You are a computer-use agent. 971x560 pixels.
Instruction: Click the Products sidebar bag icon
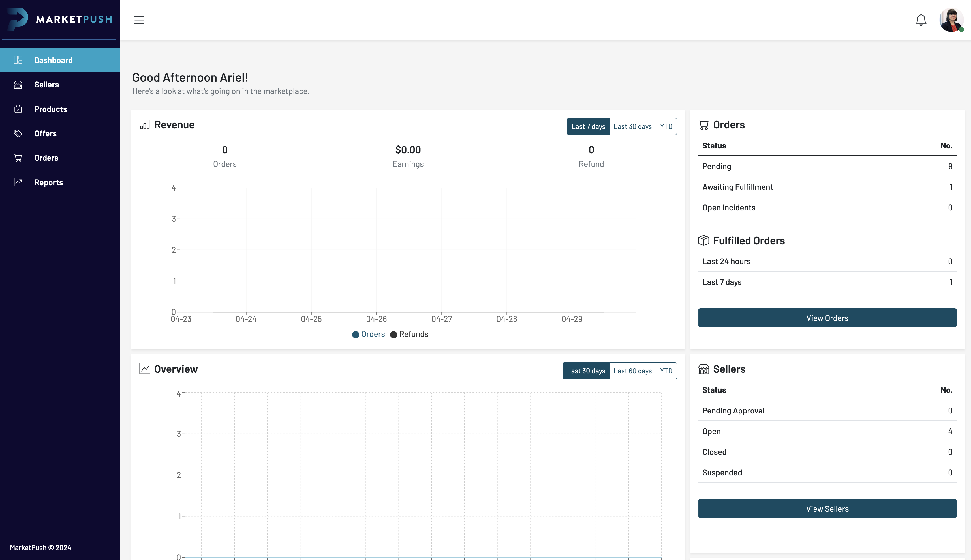coord(18,109)
